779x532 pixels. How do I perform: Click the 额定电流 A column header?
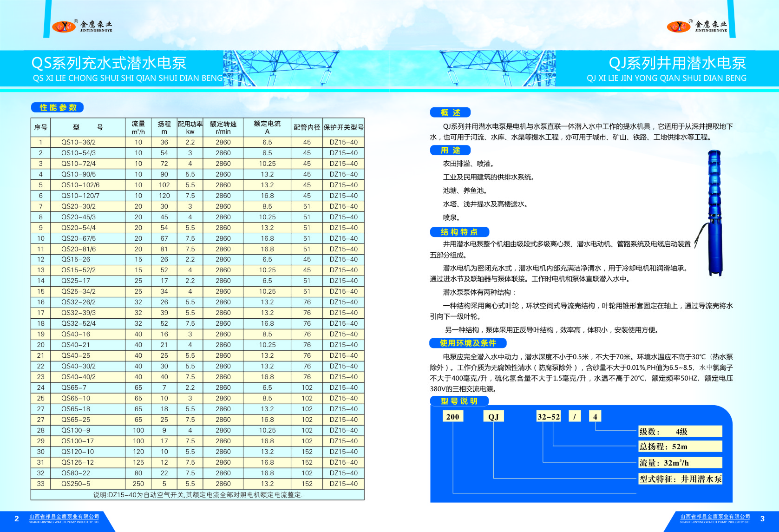coord(267,127)
